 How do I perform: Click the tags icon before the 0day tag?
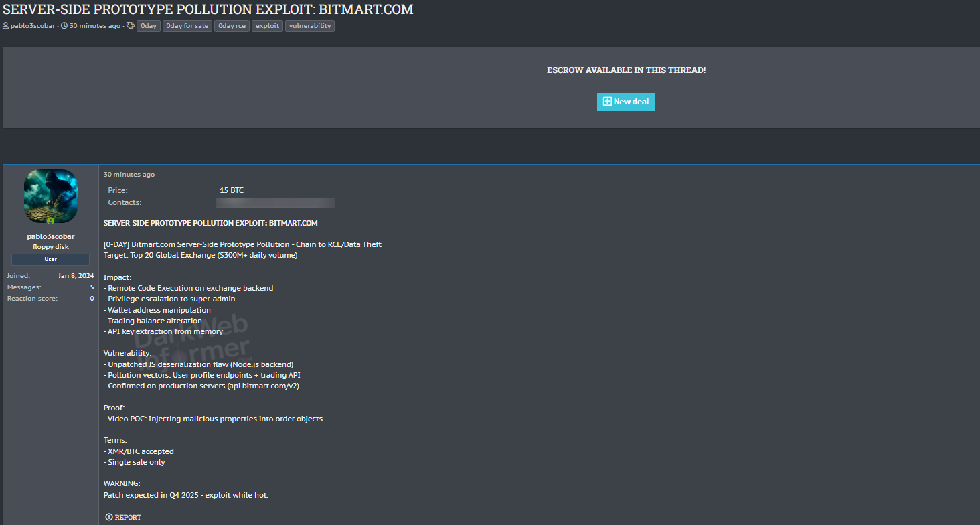click(131, 26)
